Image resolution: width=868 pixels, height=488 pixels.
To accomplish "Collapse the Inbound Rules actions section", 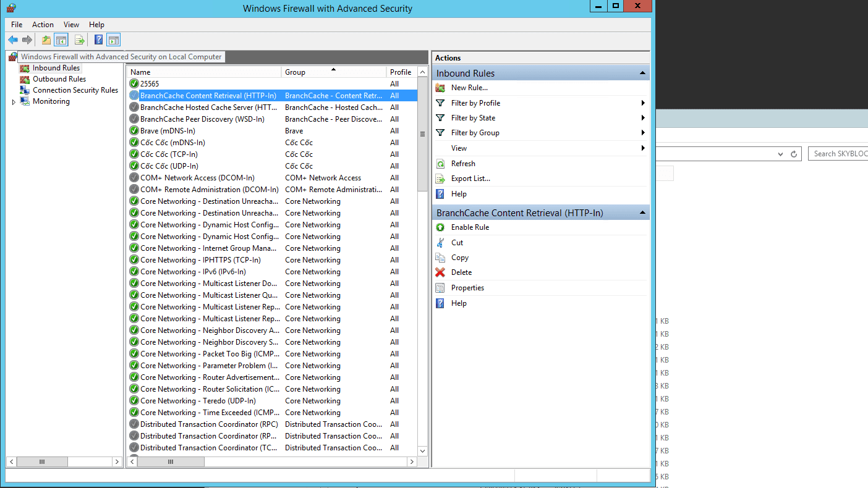I will pyautogui.click(x=642, y=74).
